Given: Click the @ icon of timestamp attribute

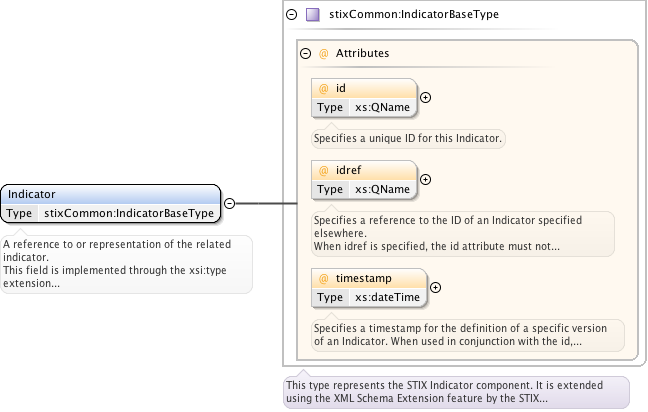Looking at the screenshot, I should click(x=323, y=279).
